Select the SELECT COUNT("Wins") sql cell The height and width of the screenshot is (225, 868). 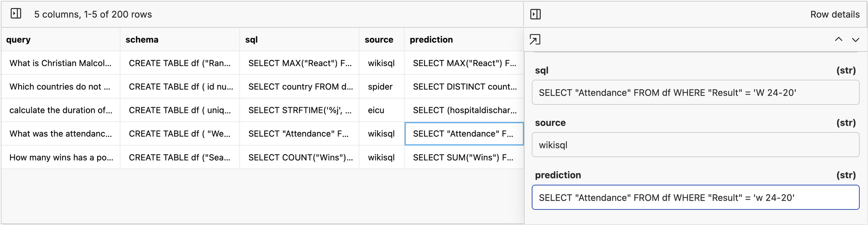pyautogui.click(x=300, y=157)
